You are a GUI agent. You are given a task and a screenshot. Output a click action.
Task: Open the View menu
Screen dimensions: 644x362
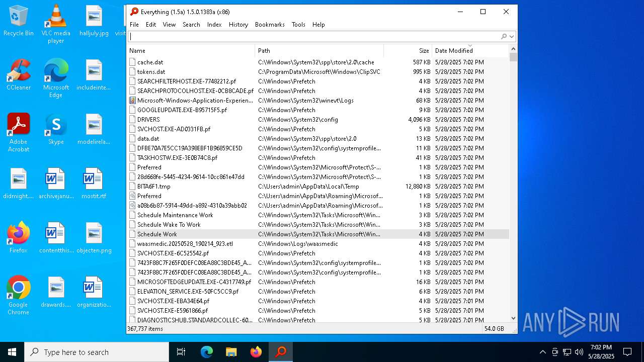pyautogui.click(x=169, y=24)
